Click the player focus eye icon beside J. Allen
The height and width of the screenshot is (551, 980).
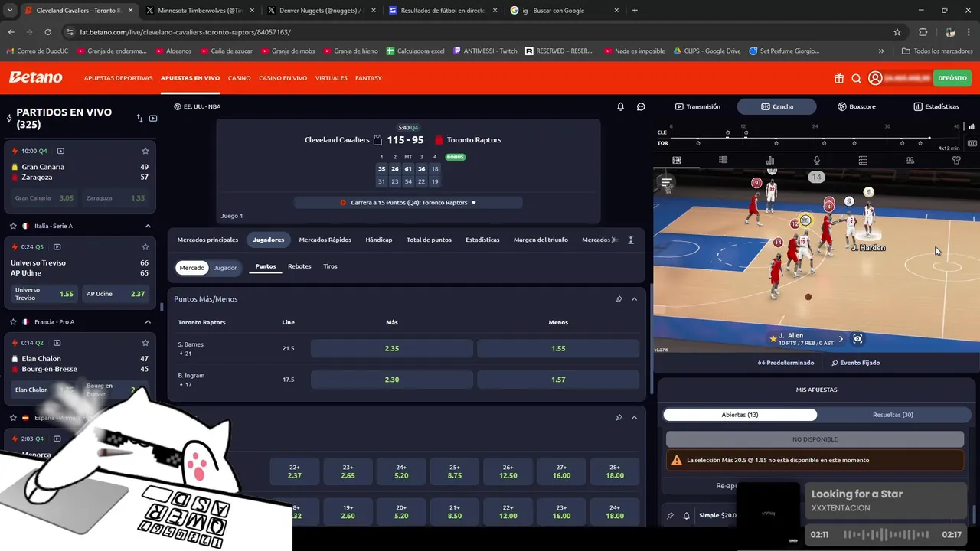[x=857, y=339]
